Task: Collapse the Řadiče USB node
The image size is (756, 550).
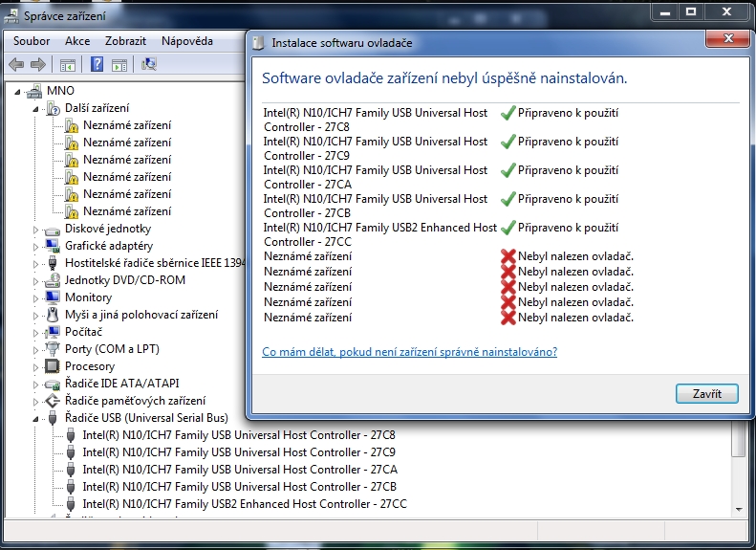Action: (x=35, y=419)
